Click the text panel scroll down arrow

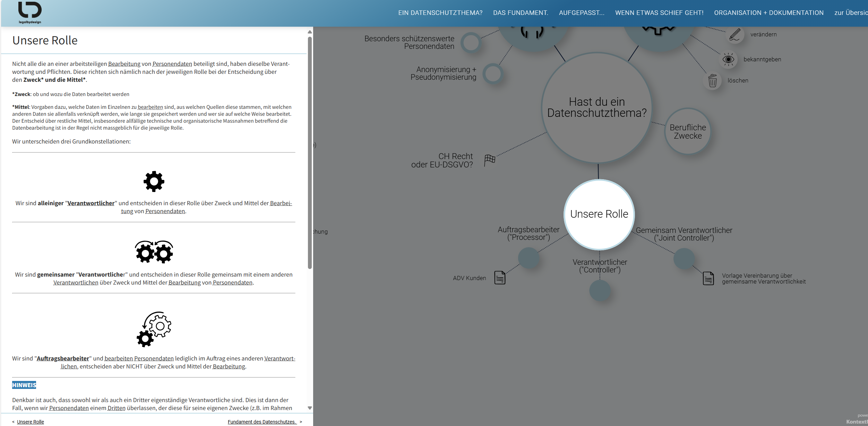(310, 408)
